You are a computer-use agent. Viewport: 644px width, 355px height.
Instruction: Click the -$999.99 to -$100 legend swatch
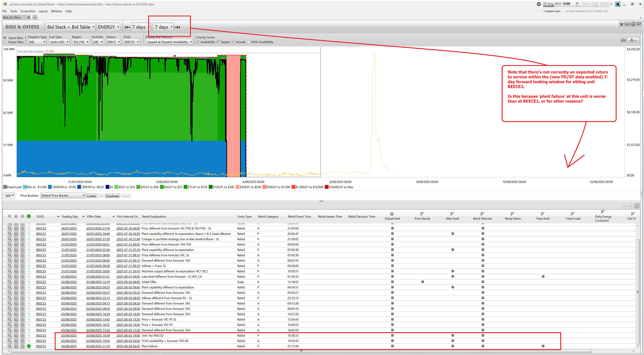coord(50,187)
